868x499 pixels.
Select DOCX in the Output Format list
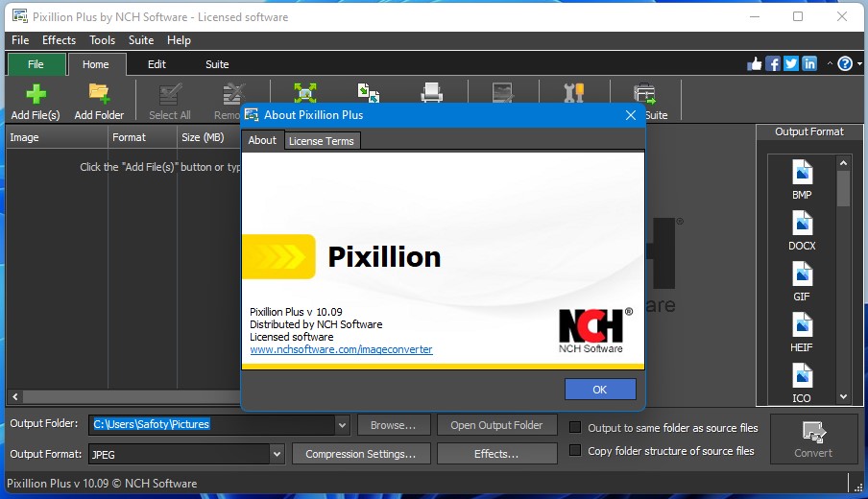click(x=802, y=230)
